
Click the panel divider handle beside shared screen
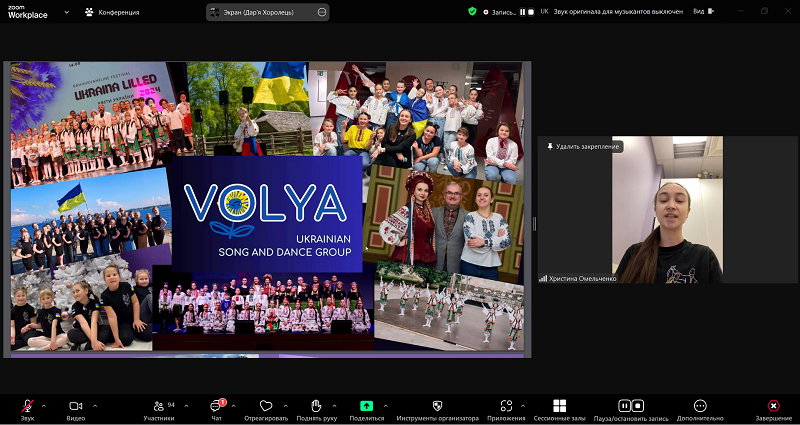(534, 223)
